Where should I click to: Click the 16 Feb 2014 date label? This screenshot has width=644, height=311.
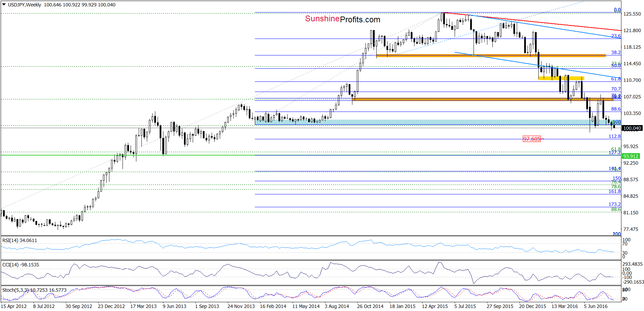point(273,306)
